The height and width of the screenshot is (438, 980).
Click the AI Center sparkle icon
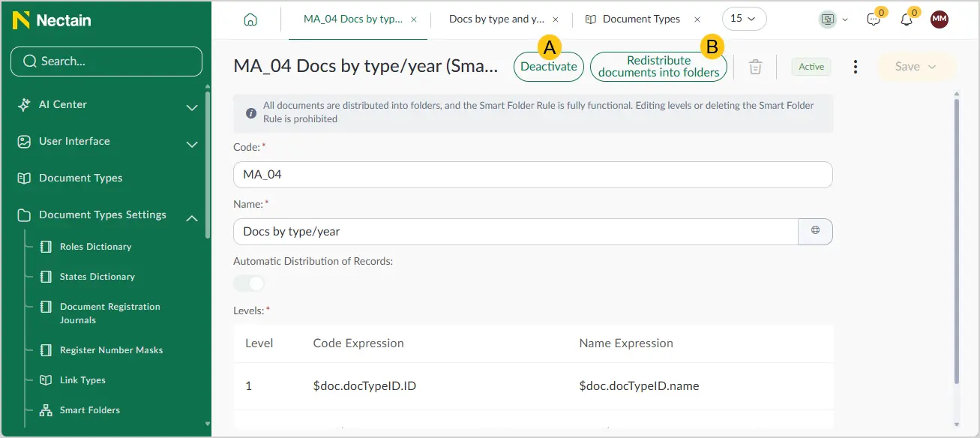tap(24, 105)
